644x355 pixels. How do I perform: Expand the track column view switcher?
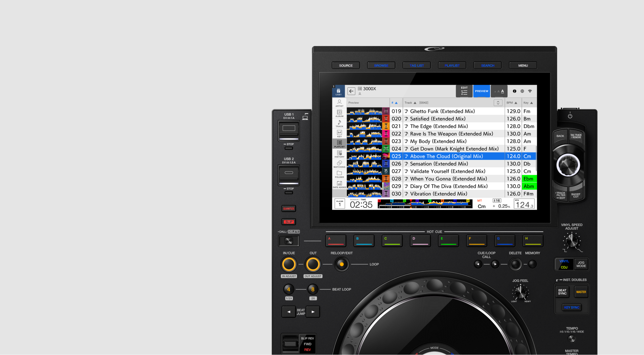pos(498,103)
